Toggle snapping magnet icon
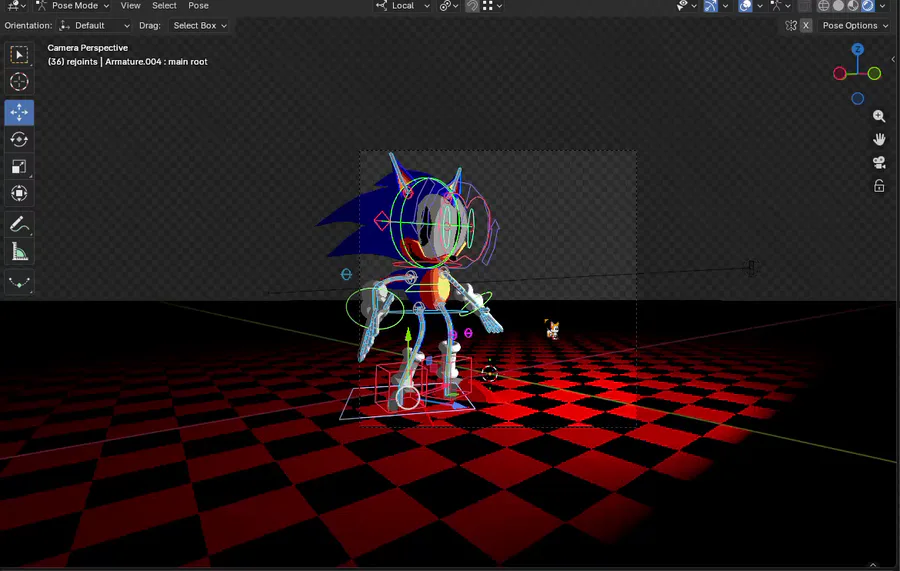 tap(472, 6)
